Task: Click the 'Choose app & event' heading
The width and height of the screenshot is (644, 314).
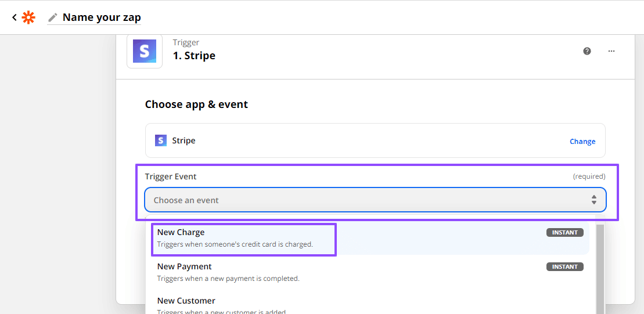Action: 196,104
